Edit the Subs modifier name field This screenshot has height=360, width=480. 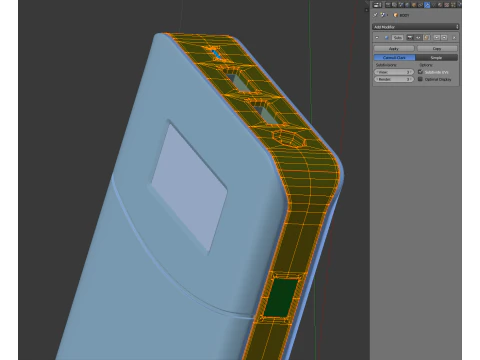pyautogui.click(x=397, y=37)
